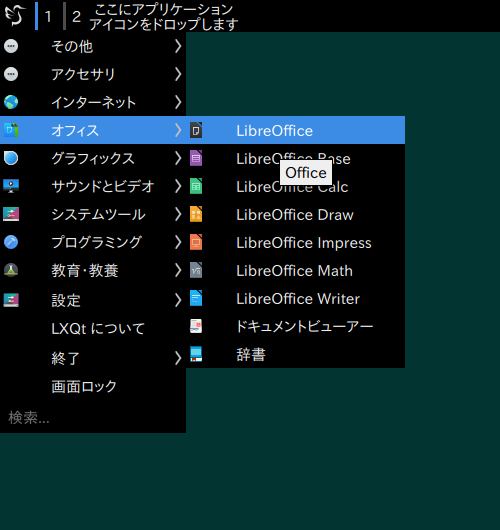
Task: Click the LibreOffice Writer blue icon
Action: point(196,298)
